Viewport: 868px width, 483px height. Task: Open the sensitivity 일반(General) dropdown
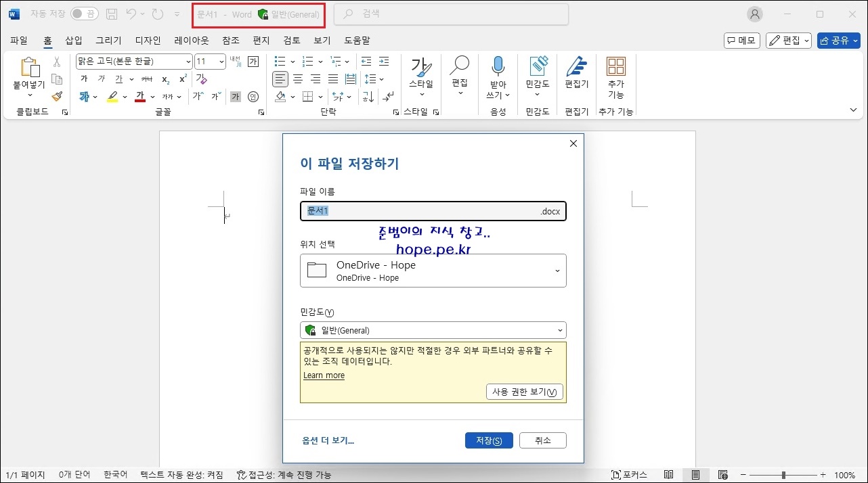click(433, 330)
